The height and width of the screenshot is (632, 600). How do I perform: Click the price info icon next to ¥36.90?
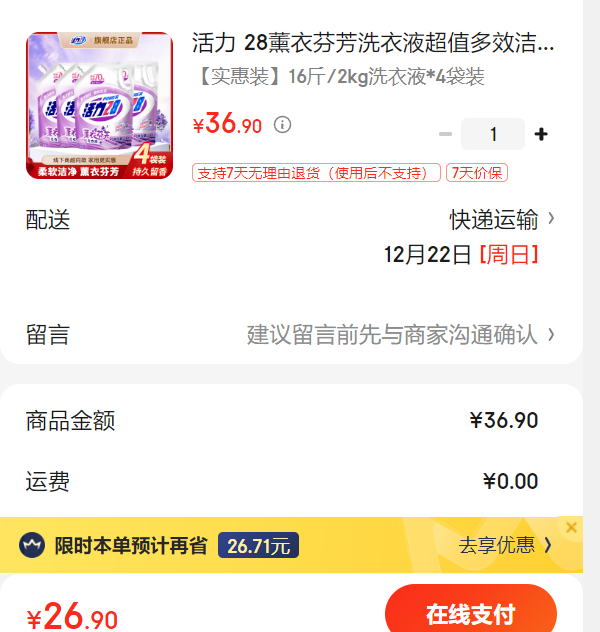pos(282,125)
